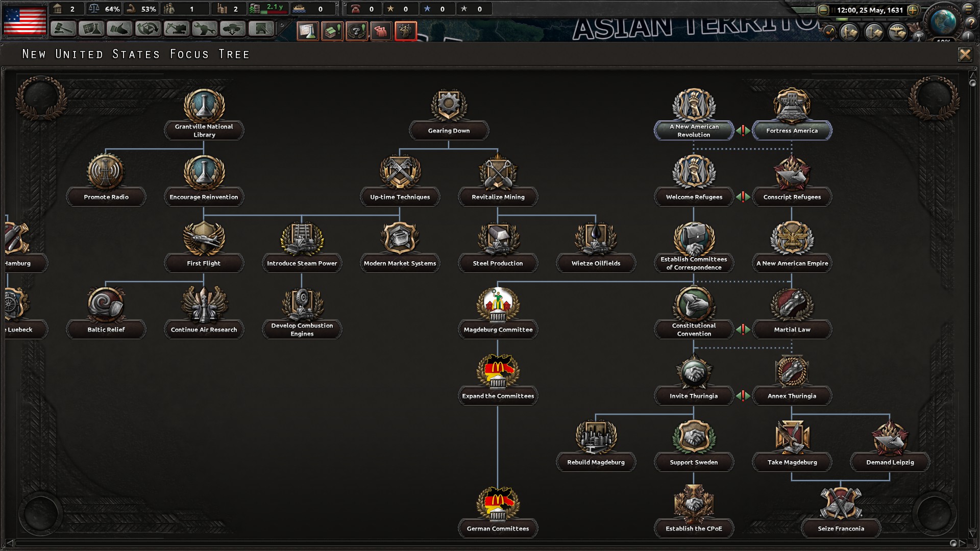Select the Encourage Reinvention focus icon
Screen dimensions: 980x551
(x=204, y=172)
